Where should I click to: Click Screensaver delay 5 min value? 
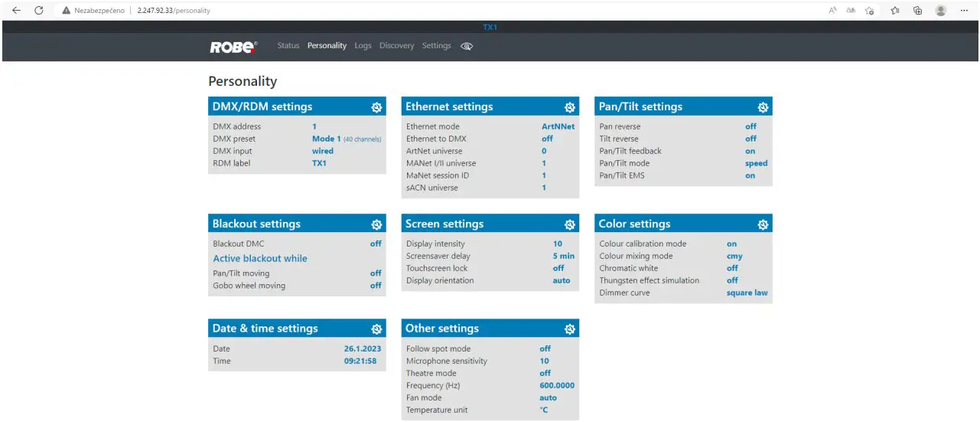pos(564,256)
